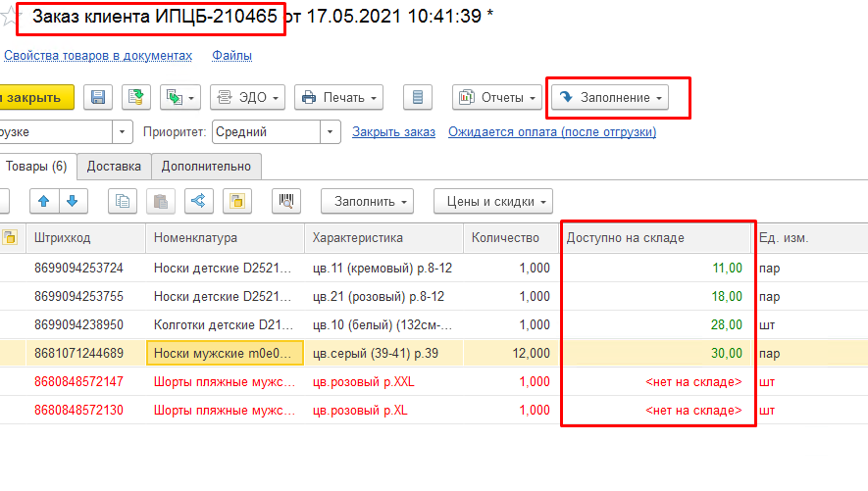
Task: Click Ожидается оплата (после отгрузки) link
Action: 552,132
